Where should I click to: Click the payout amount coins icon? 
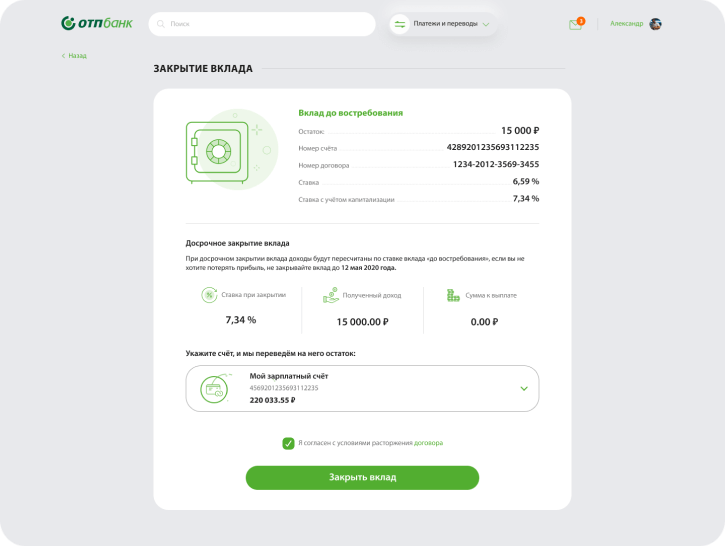pos(453,295)
